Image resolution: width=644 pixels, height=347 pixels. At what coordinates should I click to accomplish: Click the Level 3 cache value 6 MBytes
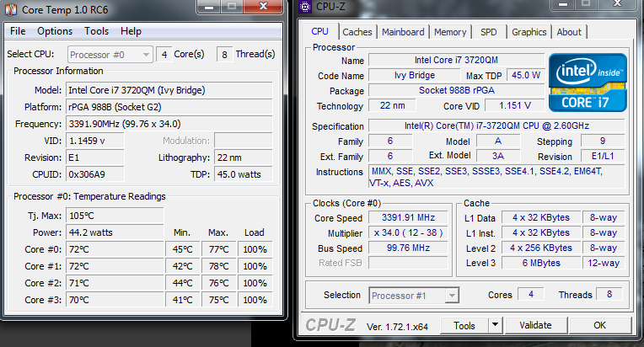tap(541, 263)
